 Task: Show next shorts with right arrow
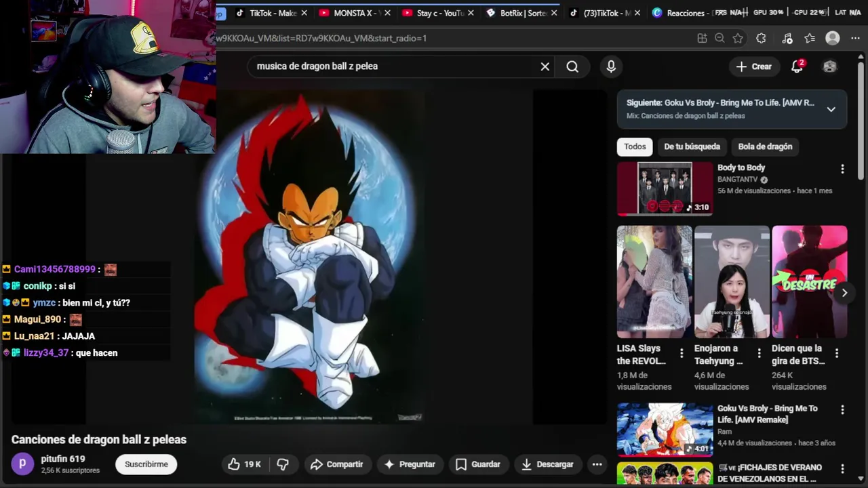[x=844, y=293]
